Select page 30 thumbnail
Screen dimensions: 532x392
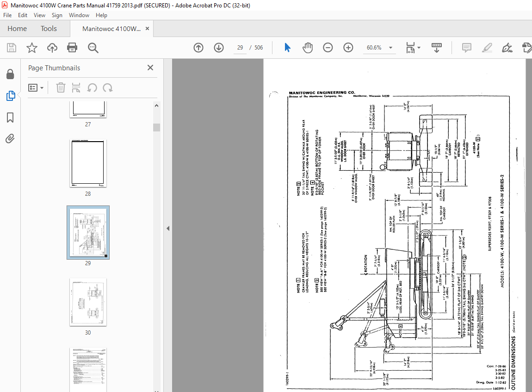point(88,302)
